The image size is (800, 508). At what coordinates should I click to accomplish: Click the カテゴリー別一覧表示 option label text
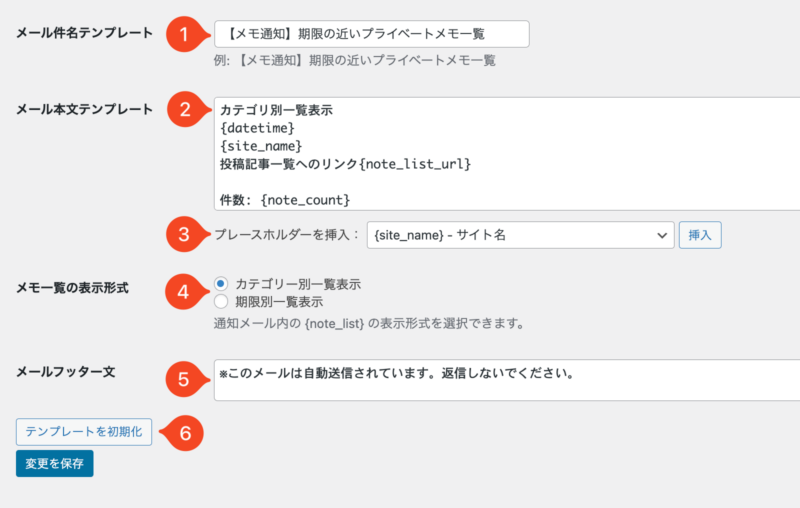(298, 284)
